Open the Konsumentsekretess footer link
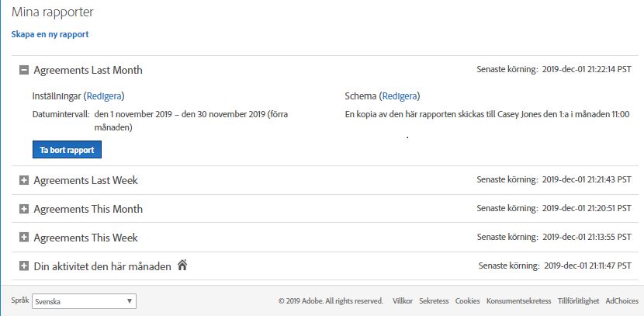Screen dimensions: 644x316 click(519, 301)
